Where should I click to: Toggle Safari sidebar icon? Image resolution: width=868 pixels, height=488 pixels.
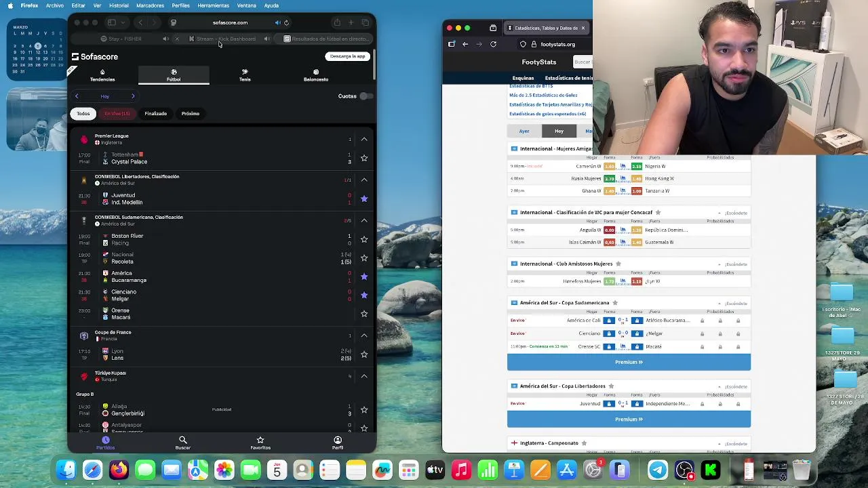click(x=112, y=22)
